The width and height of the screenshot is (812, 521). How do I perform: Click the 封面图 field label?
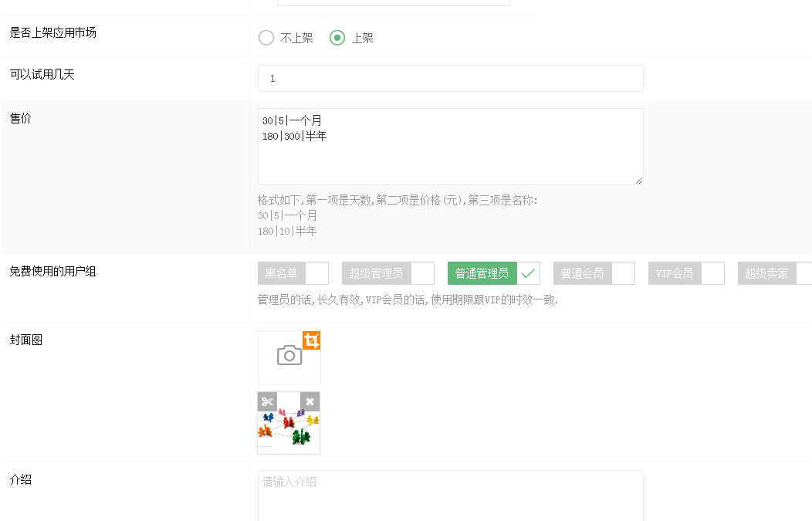26,340
